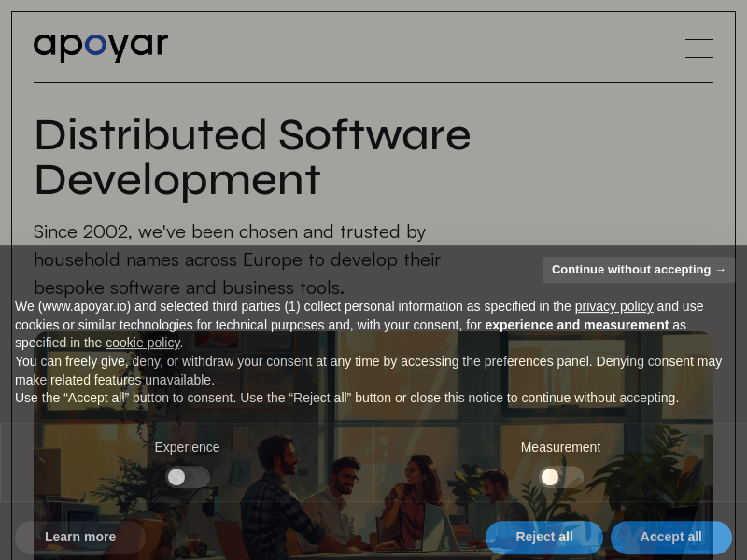
Task: Turn on the Measurement toggle
Action: pos(560,477)
